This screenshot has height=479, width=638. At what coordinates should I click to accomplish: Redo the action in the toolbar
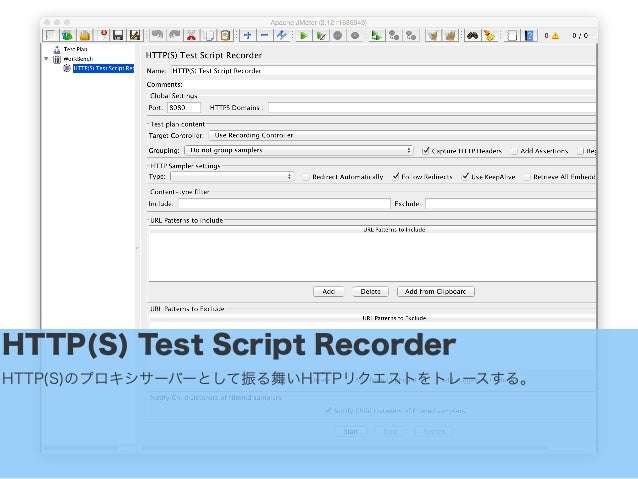tap(175, 35)
